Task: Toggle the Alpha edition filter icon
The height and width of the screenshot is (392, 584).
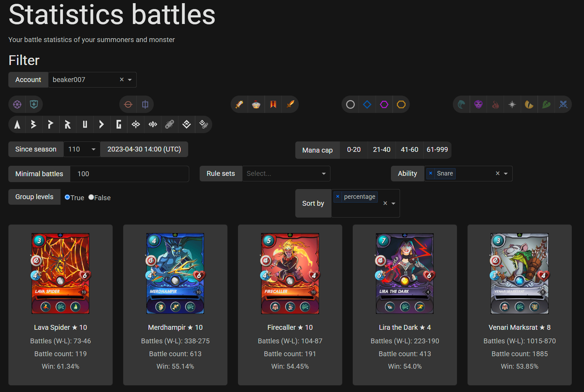Action: coord(17,124)
